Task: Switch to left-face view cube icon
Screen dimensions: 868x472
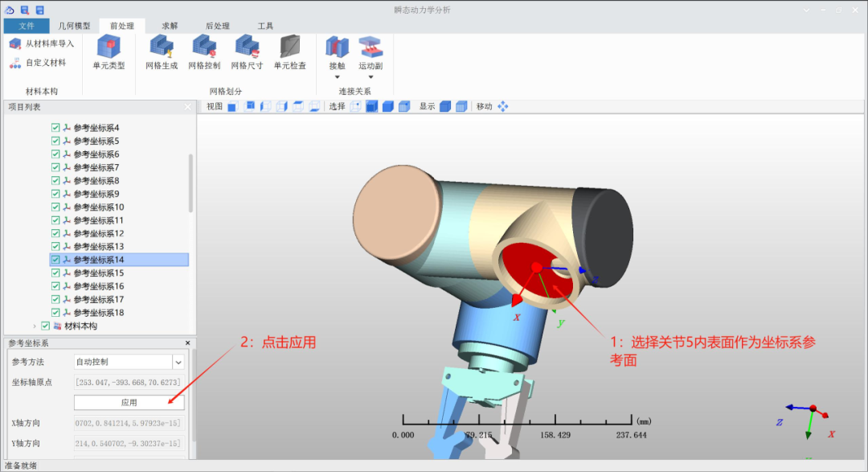Action: tap(265, 106)
